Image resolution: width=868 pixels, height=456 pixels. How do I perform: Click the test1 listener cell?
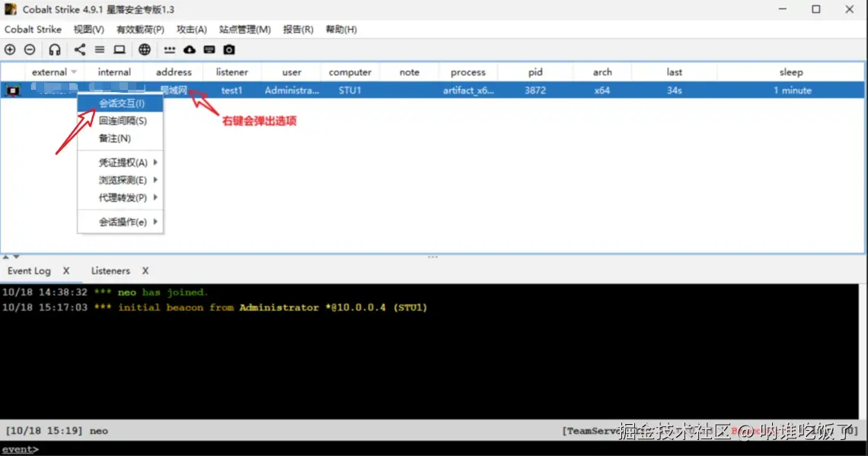pos(232,90)
